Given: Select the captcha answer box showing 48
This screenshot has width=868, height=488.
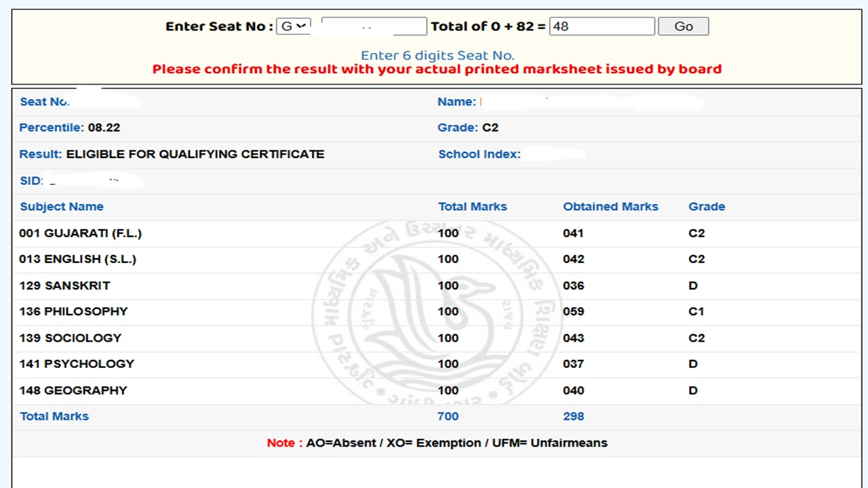Looking at the screenshot, I should (601, 26).
